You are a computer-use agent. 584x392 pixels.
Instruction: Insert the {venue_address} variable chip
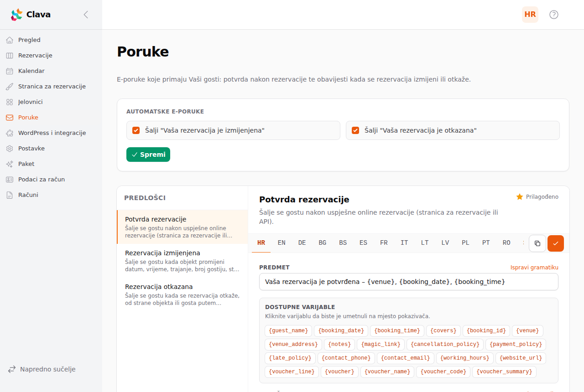pyautogui.click(x=293, y=345)
